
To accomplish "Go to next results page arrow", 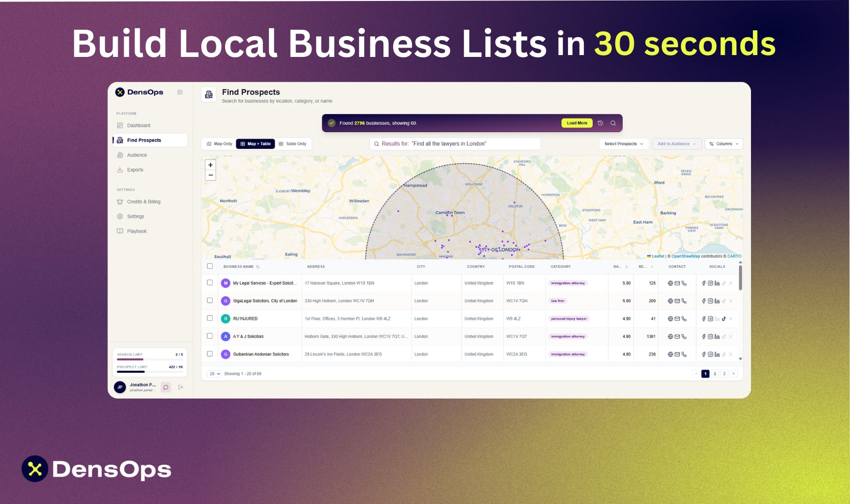I will pos(734,374).
